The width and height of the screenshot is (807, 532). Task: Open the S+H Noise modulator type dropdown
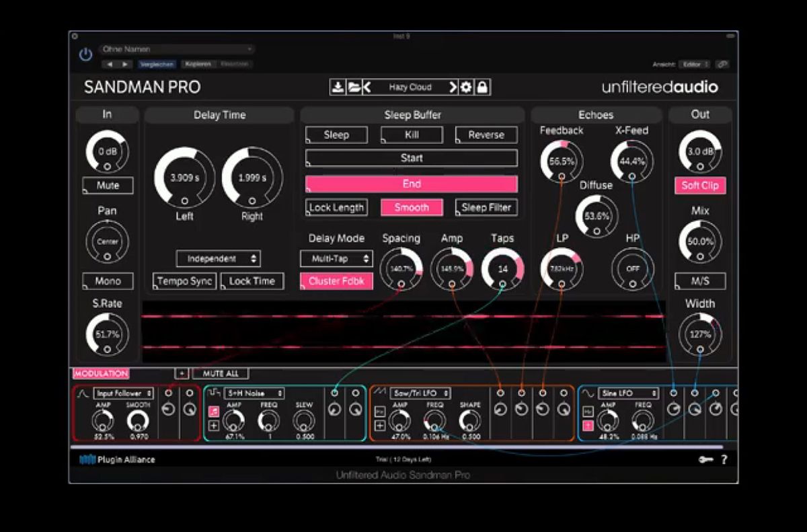pos(254,393)
